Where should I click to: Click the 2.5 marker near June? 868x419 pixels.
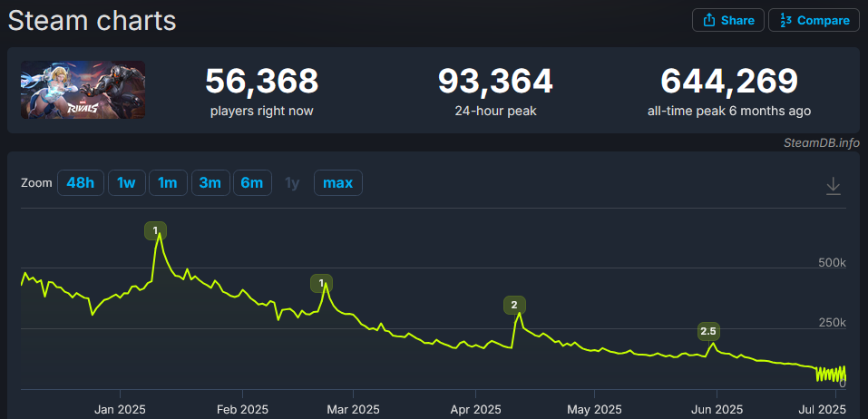(x=708, y=332)
